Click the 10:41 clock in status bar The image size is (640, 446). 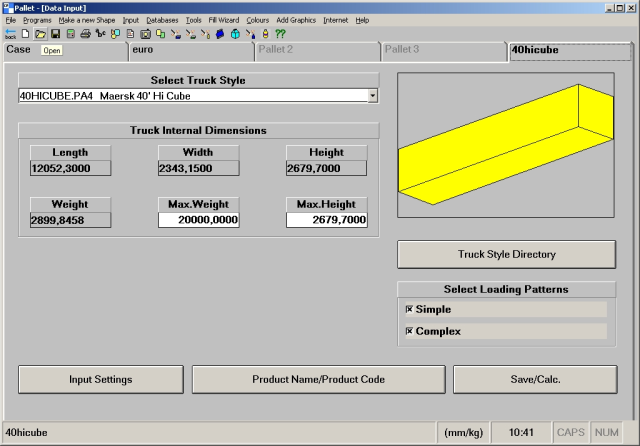point(521,433)
